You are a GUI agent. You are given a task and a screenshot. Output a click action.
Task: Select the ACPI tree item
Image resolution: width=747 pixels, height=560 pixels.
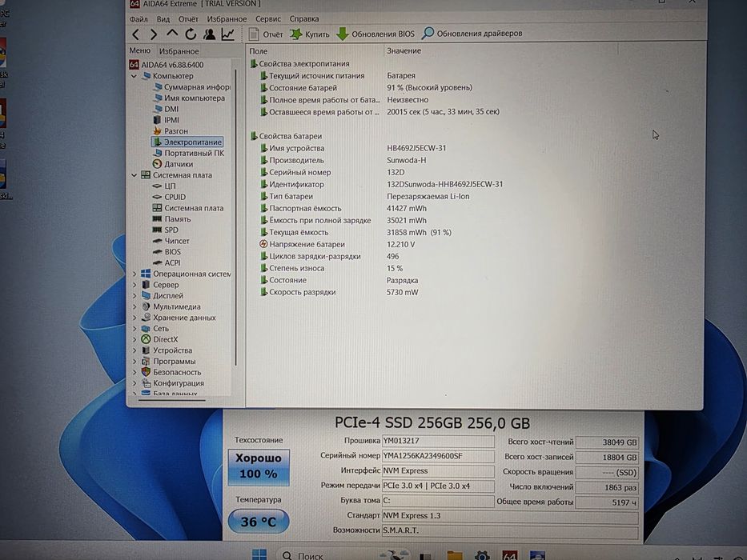tap(167, 263)
